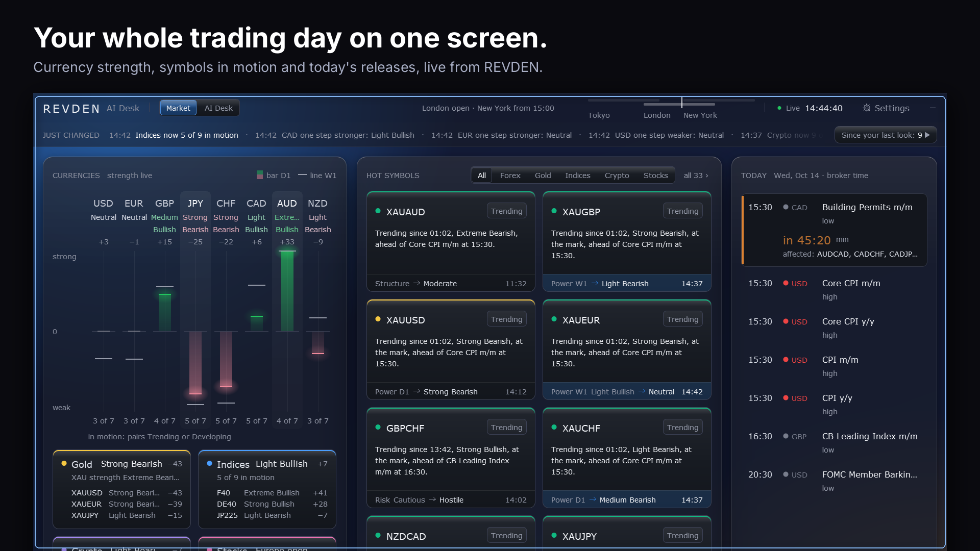Click the bar D1 legend swatch
Screen dimensions: 980x551
coord(260,175)
